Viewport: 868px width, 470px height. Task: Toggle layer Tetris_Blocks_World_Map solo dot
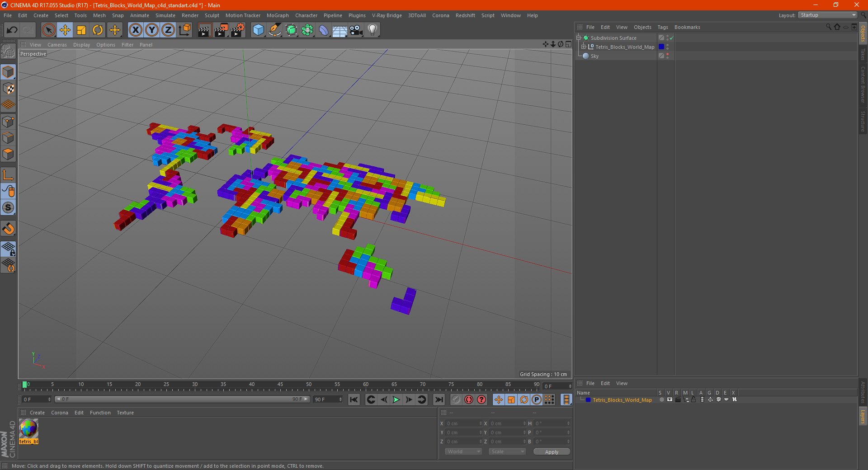[662, 399]
